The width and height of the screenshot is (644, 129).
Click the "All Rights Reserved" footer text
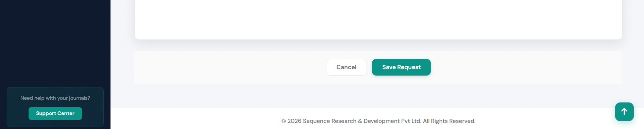[449, 121]
